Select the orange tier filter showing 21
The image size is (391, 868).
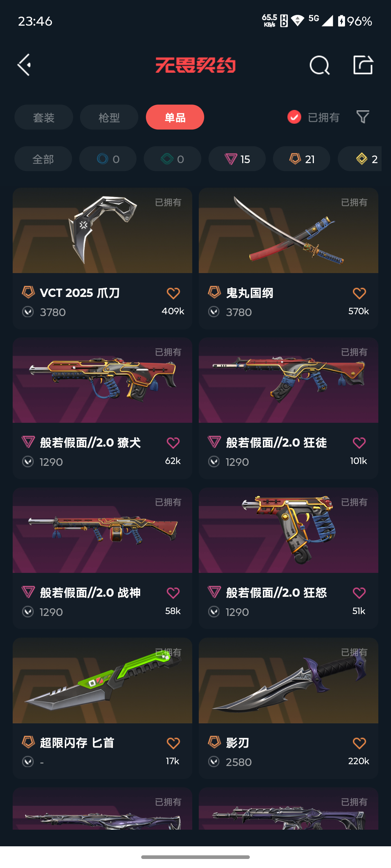click(302, 159)
